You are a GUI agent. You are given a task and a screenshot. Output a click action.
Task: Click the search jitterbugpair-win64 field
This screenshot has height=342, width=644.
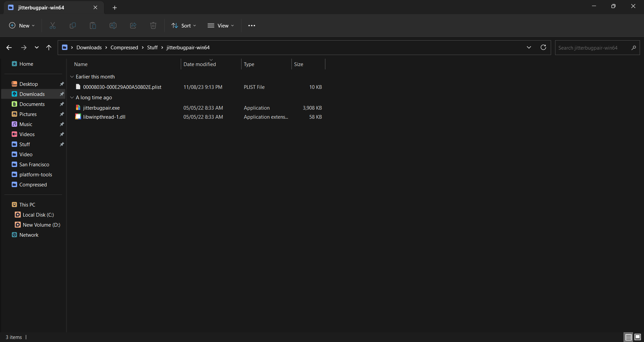592,48
